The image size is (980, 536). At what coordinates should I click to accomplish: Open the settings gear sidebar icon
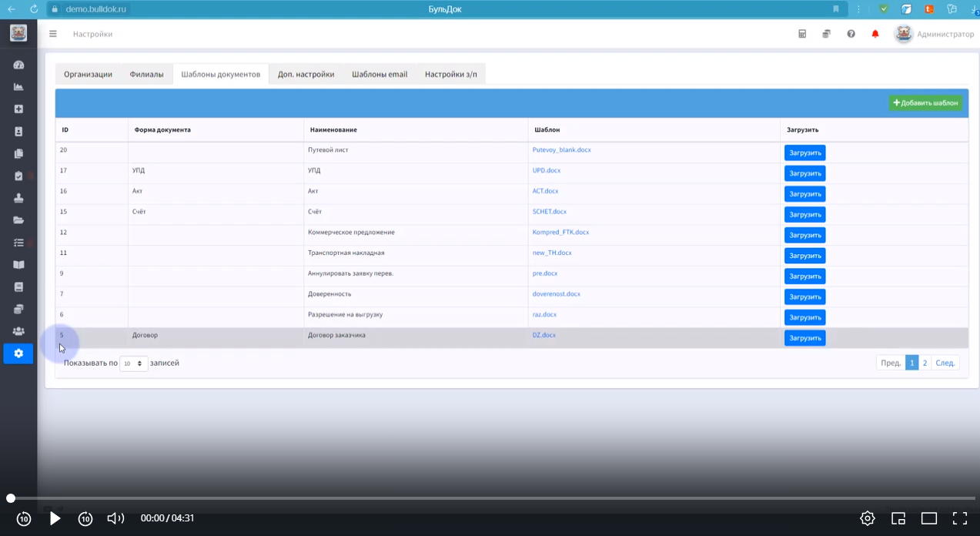click(x=18, y=353)
